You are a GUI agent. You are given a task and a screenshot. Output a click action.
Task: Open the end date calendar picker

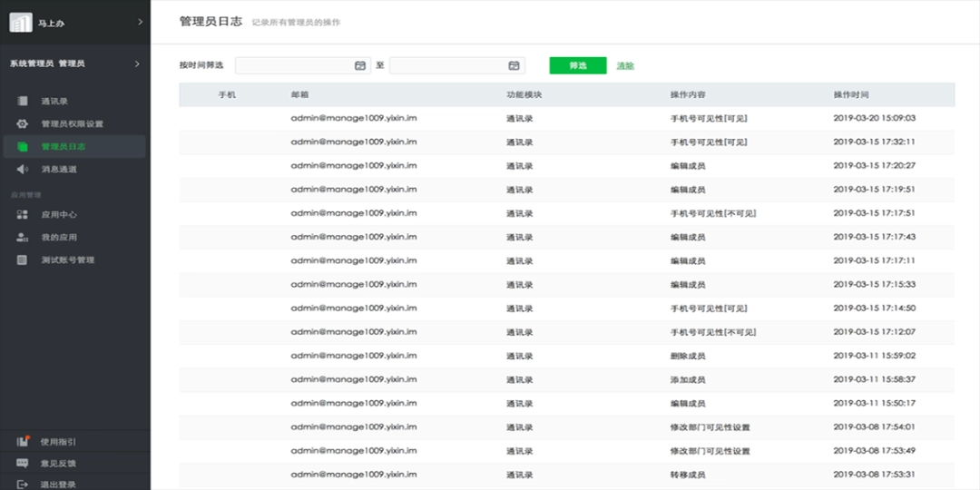pos(514,65)
